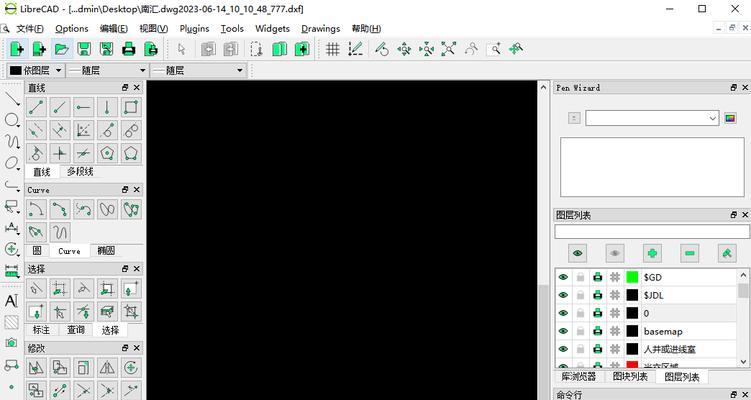The height and width of the screenshot is (400, 751).
Task: Toggle visibility of basemap layer
Action: point(563,331)
